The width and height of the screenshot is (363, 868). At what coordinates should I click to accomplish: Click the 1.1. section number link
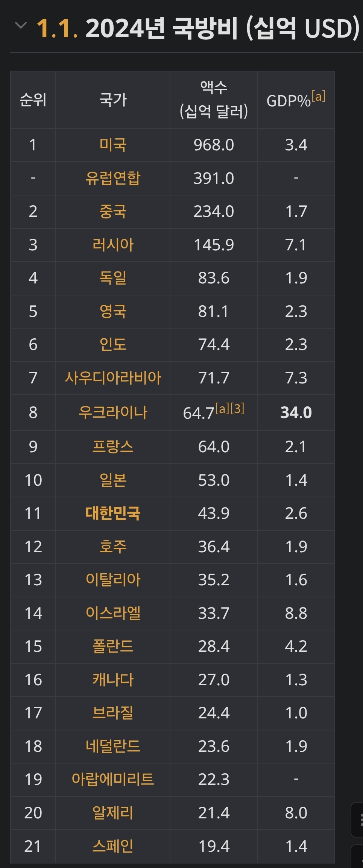[57, 29]
